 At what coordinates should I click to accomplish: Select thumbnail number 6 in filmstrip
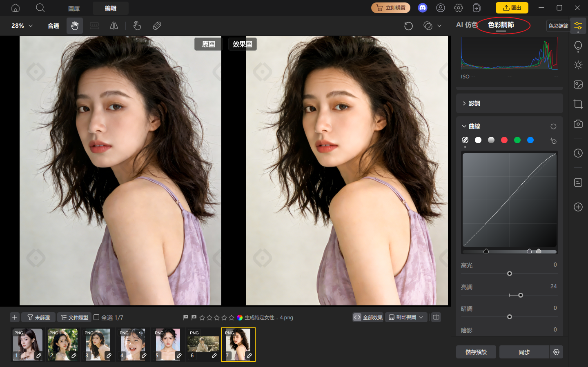click(203, 344)
